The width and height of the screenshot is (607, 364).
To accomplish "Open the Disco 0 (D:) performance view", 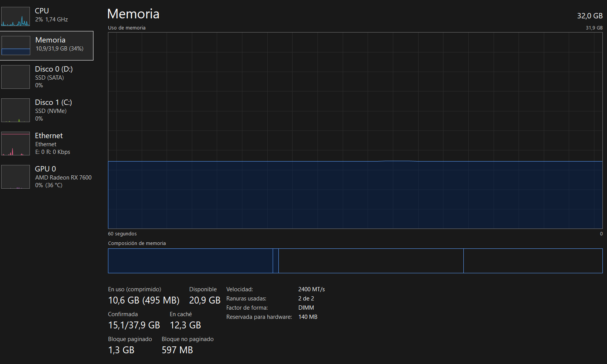I will pyautogui.click(x=54, y=69).
